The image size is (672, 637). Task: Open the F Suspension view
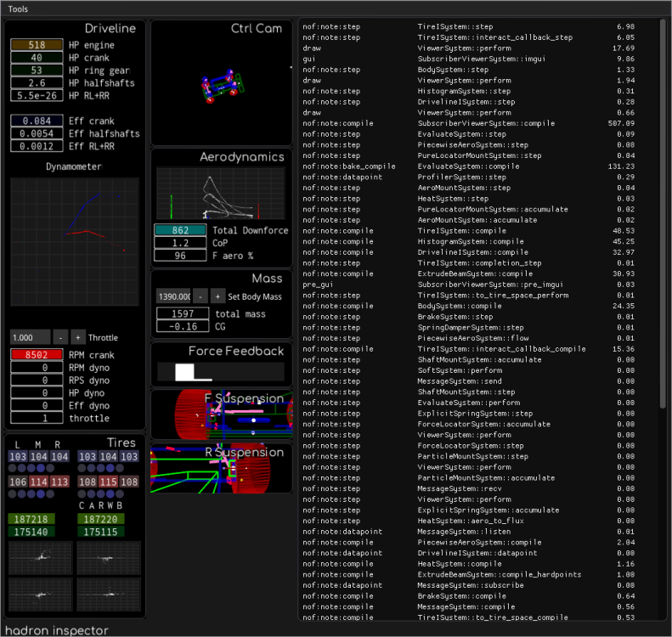pyautogui.click(x=222, y=414)
